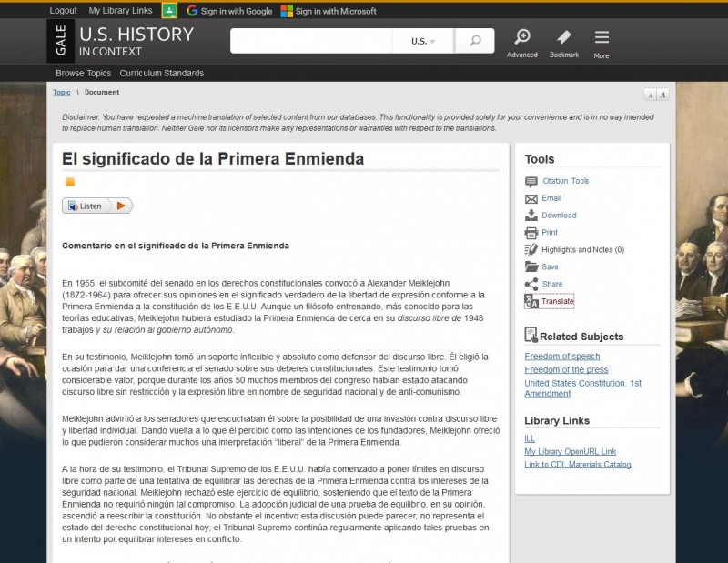This screenshot has width=728, height=563.
Task: Click the orange document type icon
Action: click(x=70, y=182)
